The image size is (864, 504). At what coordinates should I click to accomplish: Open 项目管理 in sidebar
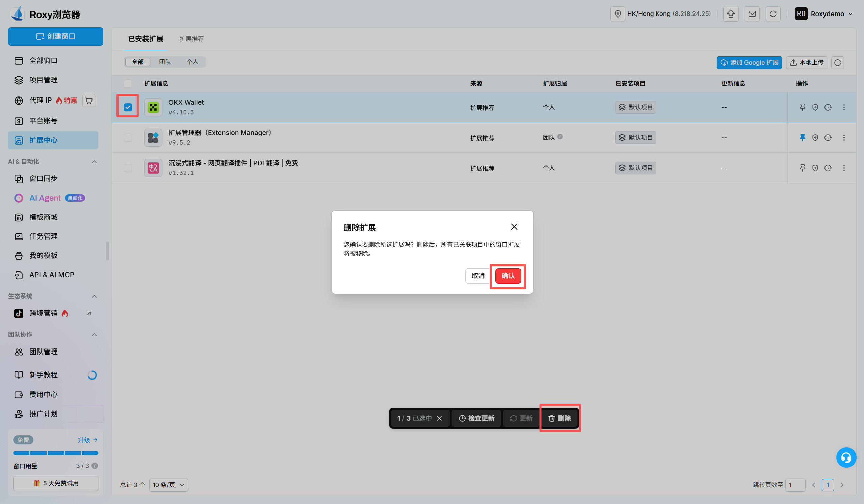[x=53, y=80]
